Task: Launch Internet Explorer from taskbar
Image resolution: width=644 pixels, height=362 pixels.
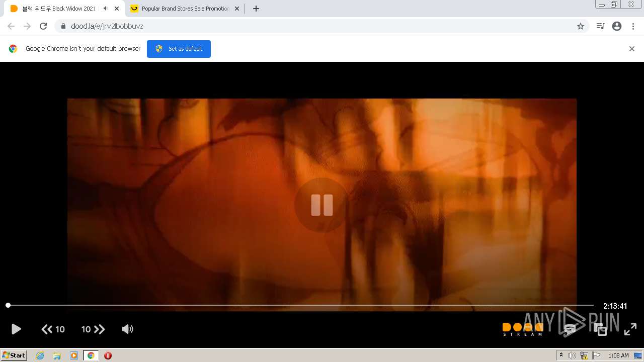Action: pos(40,355)
